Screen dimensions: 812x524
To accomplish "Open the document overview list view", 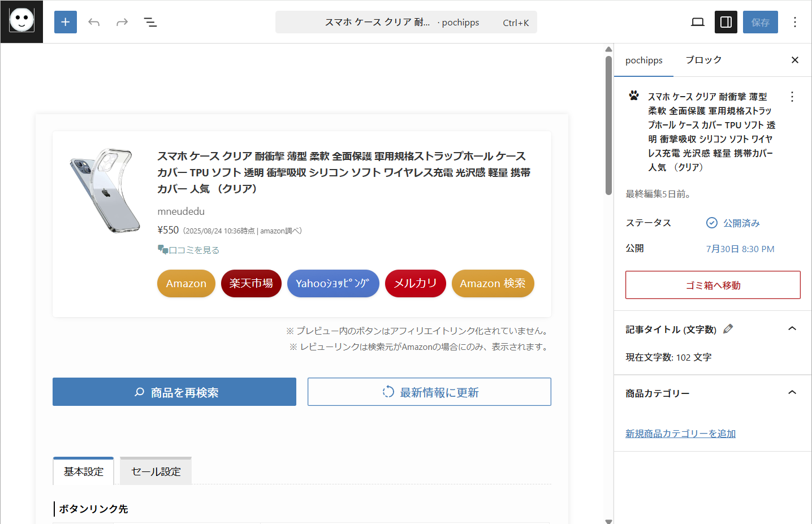I will click(x=150, y=22).
